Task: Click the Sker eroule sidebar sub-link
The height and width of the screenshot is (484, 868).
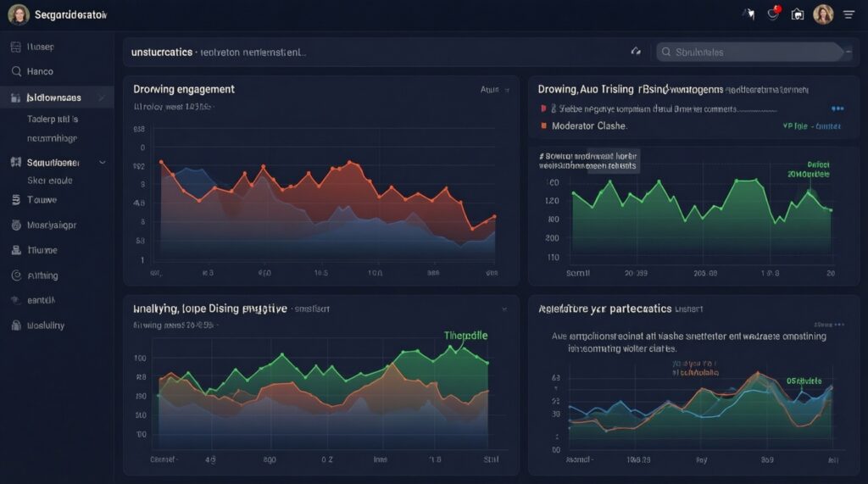Action: (50, 181)
